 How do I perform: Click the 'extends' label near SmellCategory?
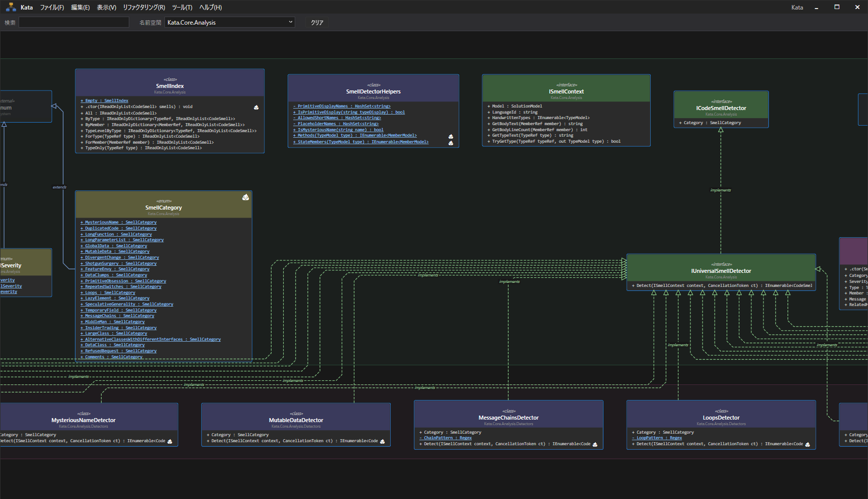pyautogui.click(x=59, y=187)
